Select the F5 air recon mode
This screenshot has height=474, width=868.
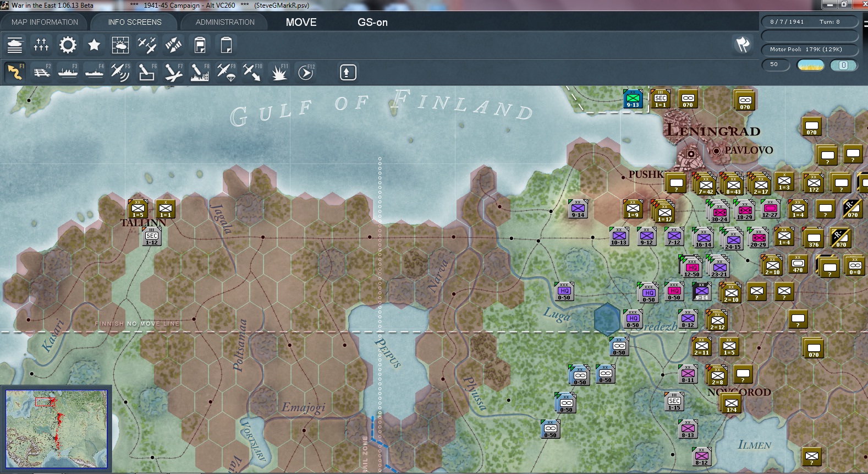(120, 72)
